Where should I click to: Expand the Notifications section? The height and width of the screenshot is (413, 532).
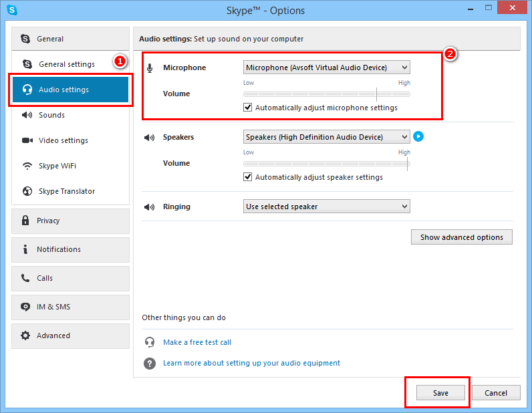[x=71, y=250]
